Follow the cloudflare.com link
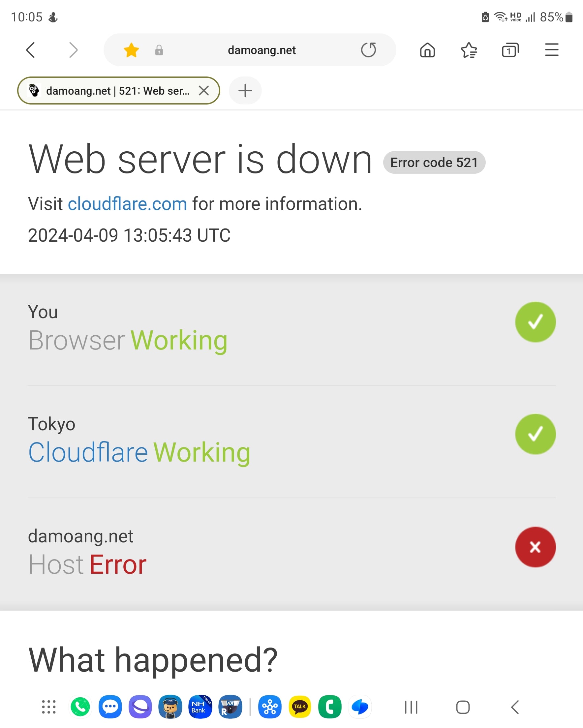 127,204
